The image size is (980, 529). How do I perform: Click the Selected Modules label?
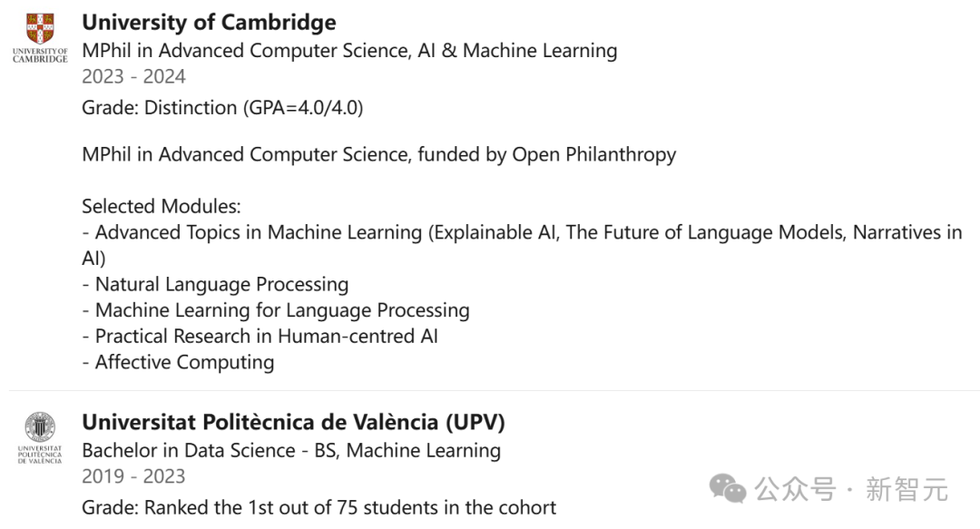[x=161, y=206]
